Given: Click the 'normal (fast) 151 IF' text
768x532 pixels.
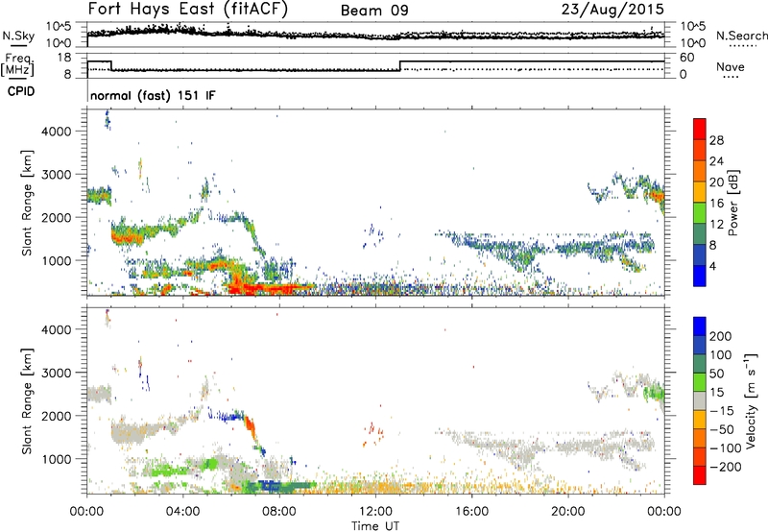Looking at the screenshot, I should (153, 95).
